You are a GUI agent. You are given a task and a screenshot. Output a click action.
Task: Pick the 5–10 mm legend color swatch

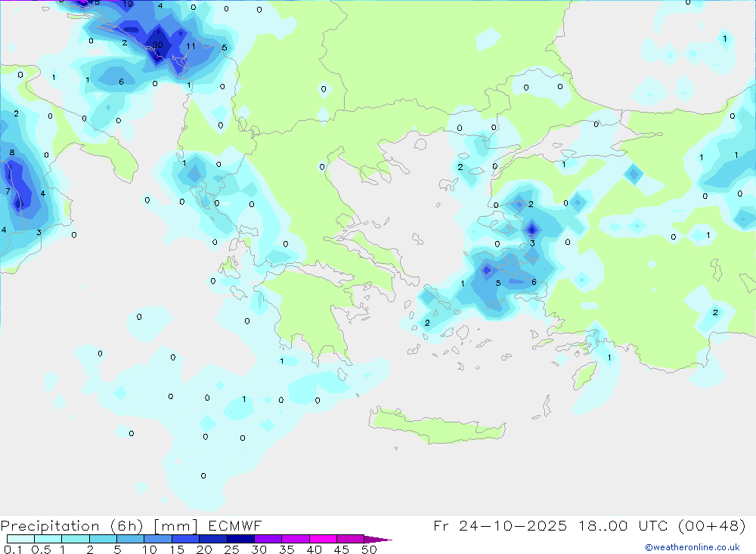[x=130, y=539]
